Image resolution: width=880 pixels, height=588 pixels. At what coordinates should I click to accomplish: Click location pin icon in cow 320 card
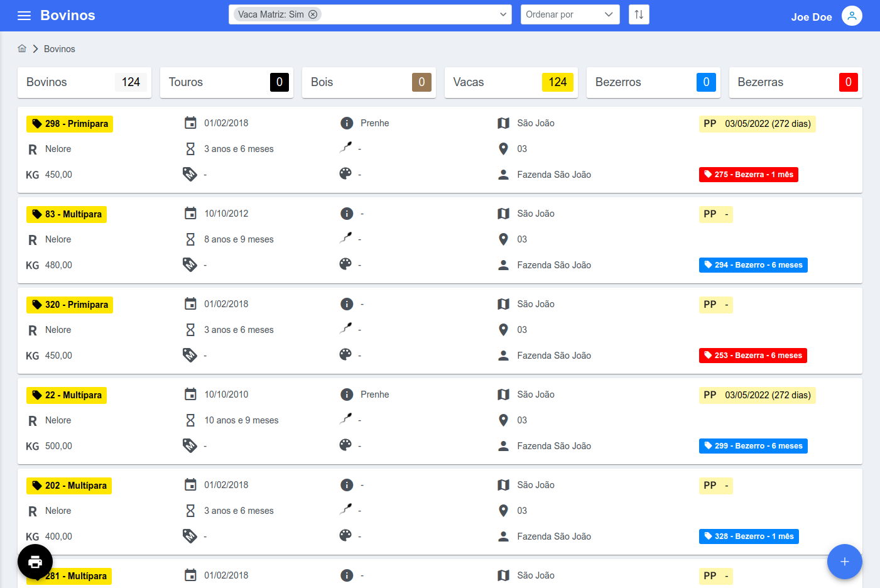pyautogui.click(x=503, y=330)
